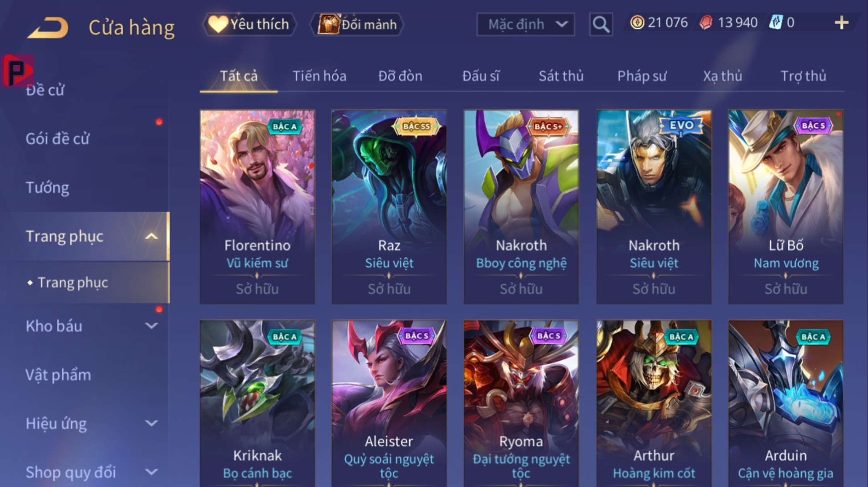The height and width of the screenshot is (487, 868).
Task: Expand Shop quy đổi section
Action: pos(151,472)
